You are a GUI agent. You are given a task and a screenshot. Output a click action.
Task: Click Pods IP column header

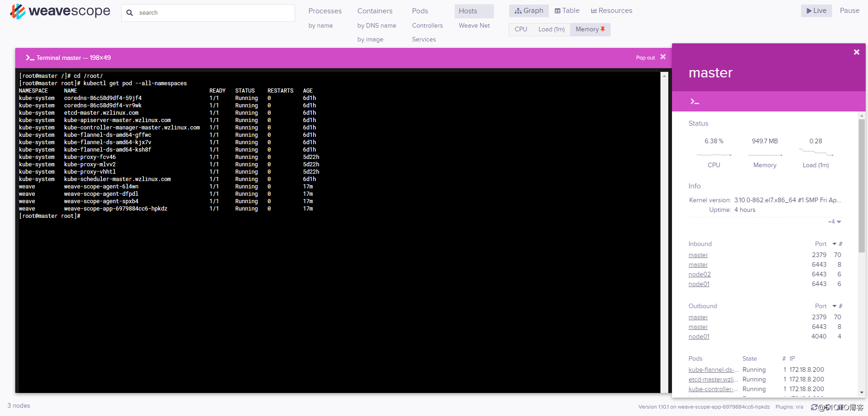(x=792, y=358)
